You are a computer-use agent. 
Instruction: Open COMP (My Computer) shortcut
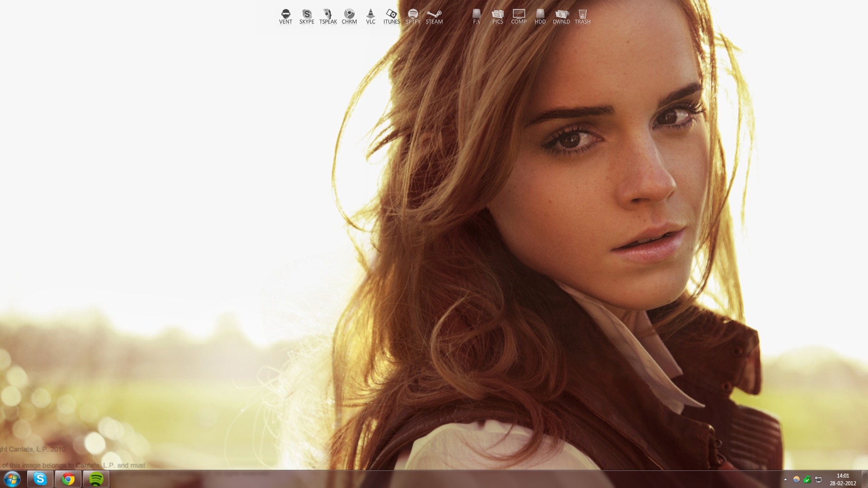tap(519, 16)
